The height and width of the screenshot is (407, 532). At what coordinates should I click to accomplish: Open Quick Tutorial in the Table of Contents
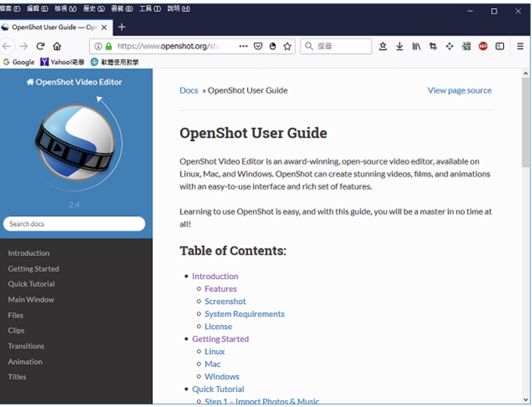click(x=218, y=389)
